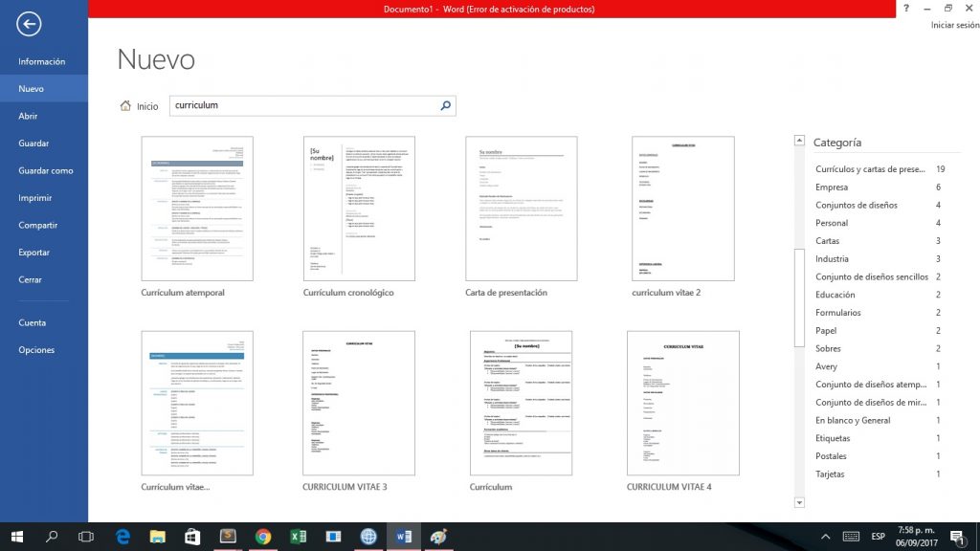Open the taskbar app left of Chrome

pos(228,537)
